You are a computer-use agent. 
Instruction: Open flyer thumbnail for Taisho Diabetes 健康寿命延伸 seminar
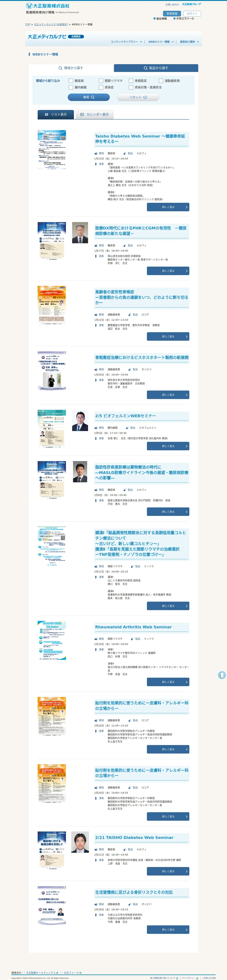click(52, 150)
